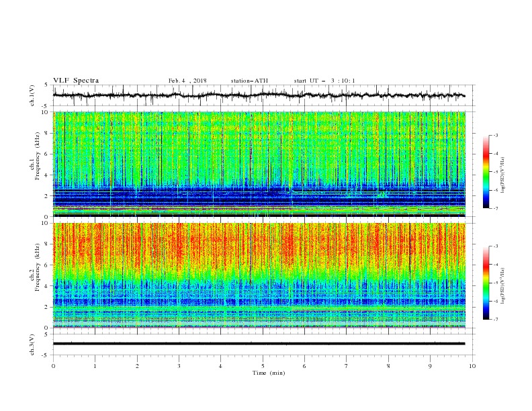Click the "VLF Spectra" plot title

(x=76, y=81)
